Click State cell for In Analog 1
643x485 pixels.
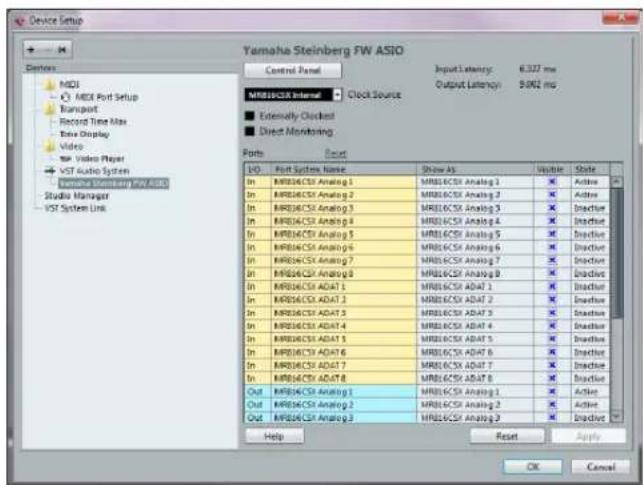click(x=591, y=182)
